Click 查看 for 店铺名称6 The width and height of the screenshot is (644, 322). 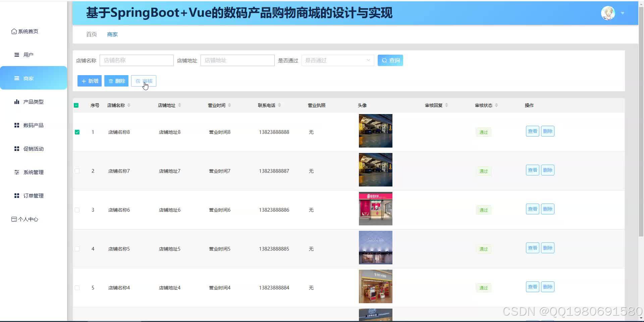tap(532, 209)
